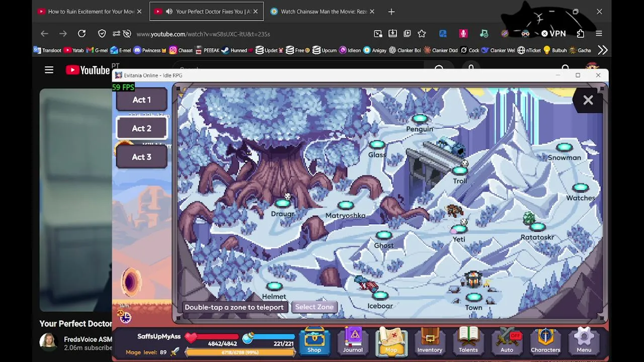Open the FredsVoice ASMR channel avatar

[x=49, y=342]
